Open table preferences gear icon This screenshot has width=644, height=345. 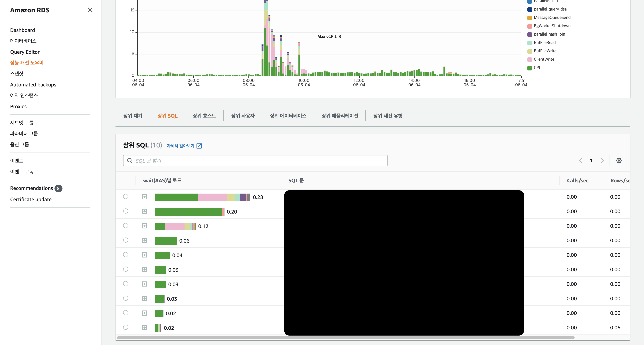pyautogui.click(x=619, y=161)
